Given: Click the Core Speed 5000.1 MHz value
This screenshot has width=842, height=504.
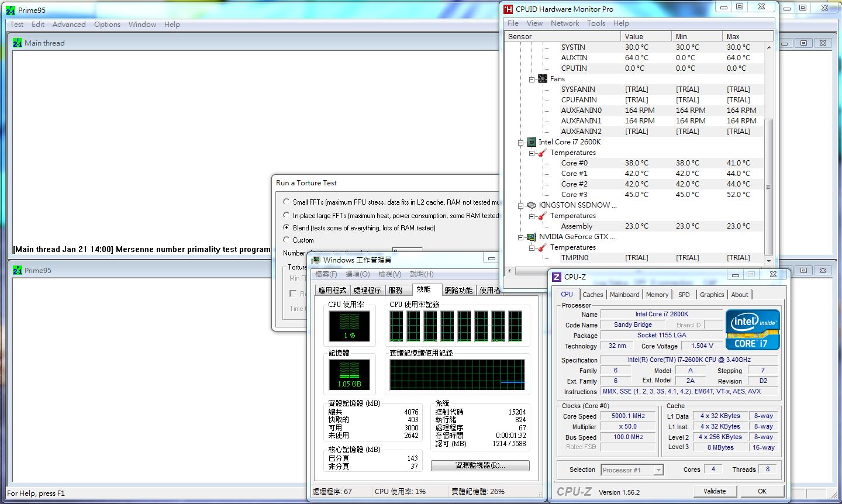Looking at the screenshot, I should click(629, 416).
